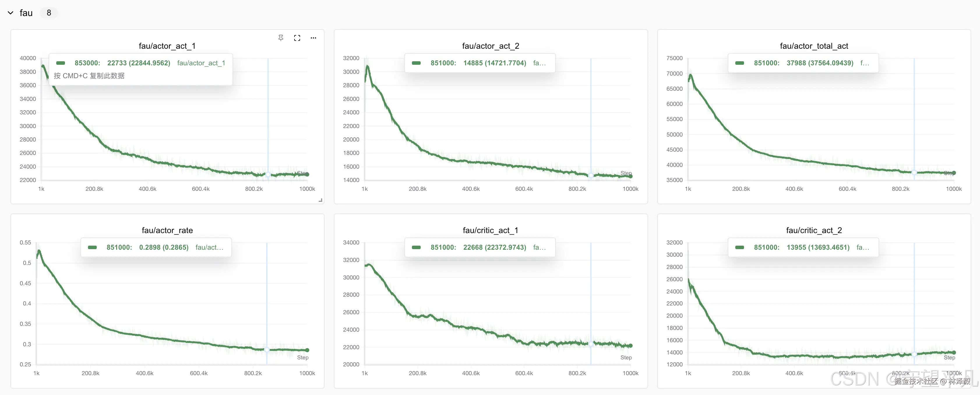Click final data point on critic_act_1 curve

[x=630, y=346]
